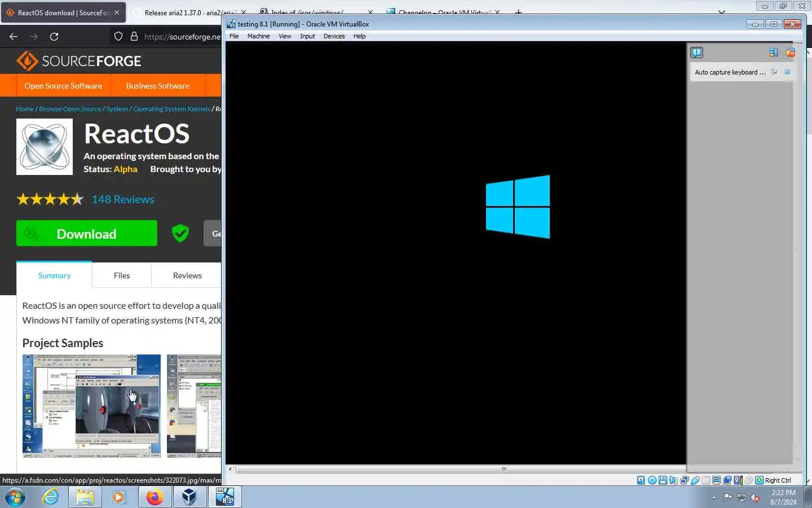Click the USB devices indicator in status bar
This screenshot has width=812, height=508.
tap(695, 480)
